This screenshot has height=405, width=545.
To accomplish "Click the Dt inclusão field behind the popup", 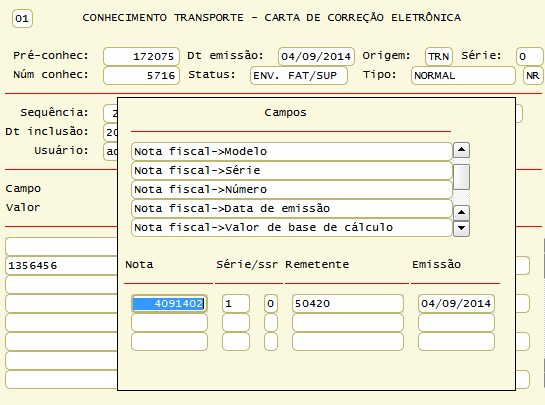I will [x=111, y=132].
